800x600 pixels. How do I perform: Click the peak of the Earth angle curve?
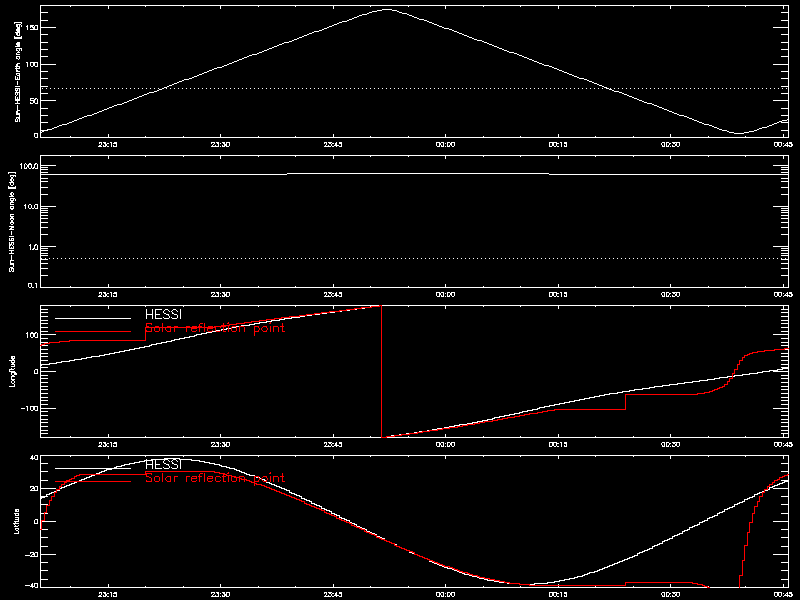[388, 9]
